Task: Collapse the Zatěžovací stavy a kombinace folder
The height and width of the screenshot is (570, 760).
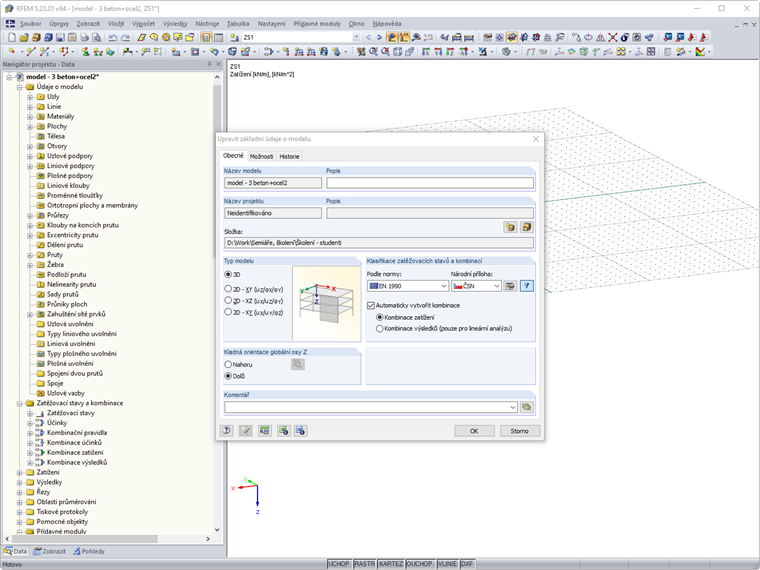Action: click(x=19, y=403)
